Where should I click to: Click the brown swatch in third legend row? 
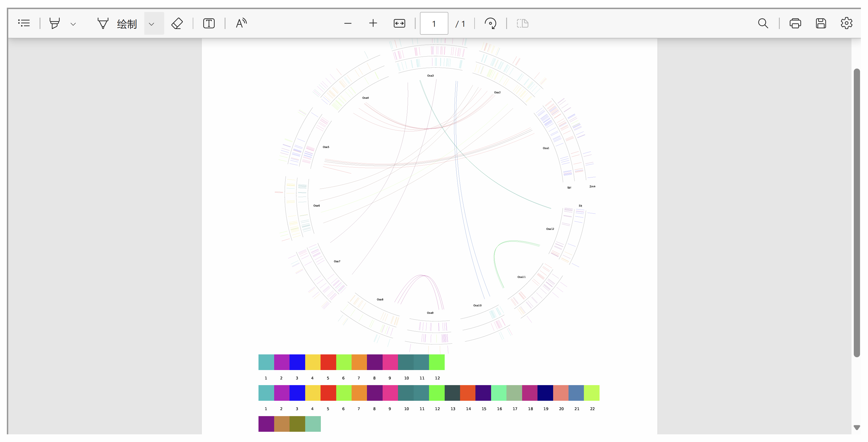[x=282, y=424]
